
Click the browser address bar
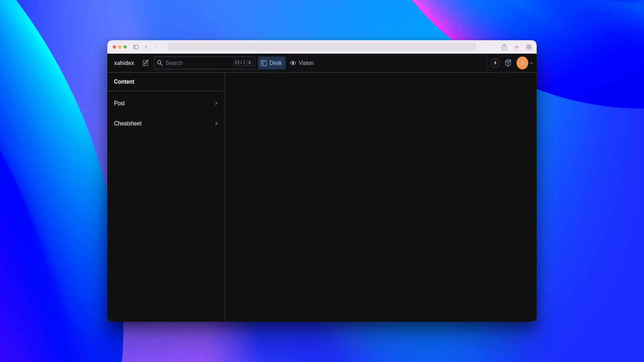click(x=322, y=47)
